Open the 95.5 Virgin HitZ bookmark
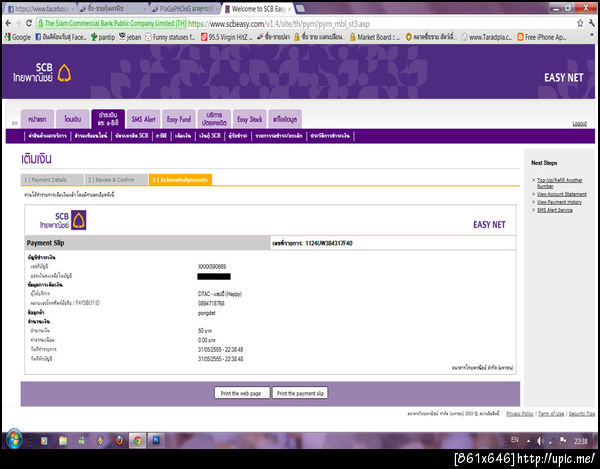 (x=227, y=37)
